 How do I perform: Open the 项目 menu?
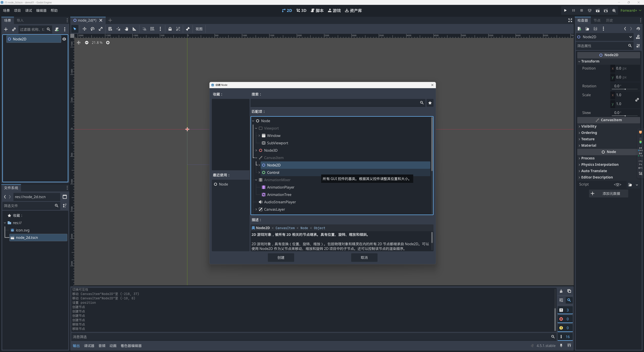17,11
